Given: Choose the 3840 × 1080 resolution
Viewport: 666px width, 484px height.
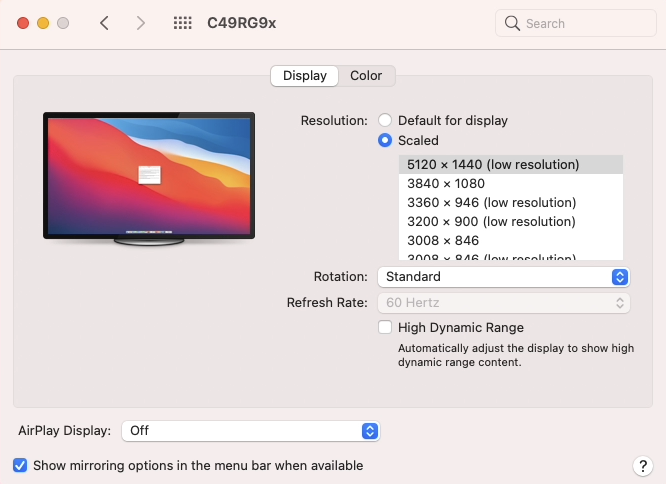Looking at the screenshot, I should (511, 183).
